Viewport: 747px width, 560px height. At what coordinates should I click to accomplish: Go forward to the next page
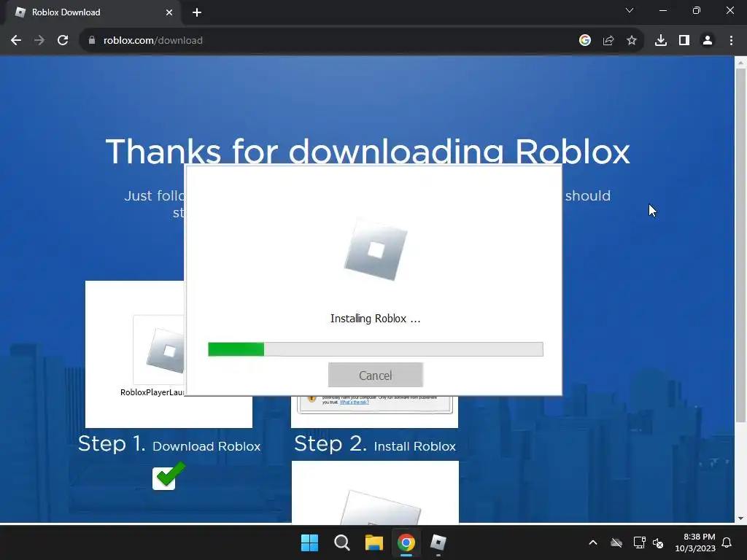(39, 41)
